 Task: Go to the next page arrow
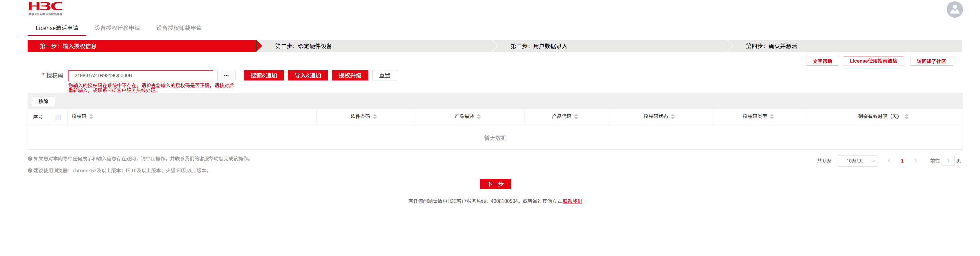pyautogui.click(x=915, y=161)
